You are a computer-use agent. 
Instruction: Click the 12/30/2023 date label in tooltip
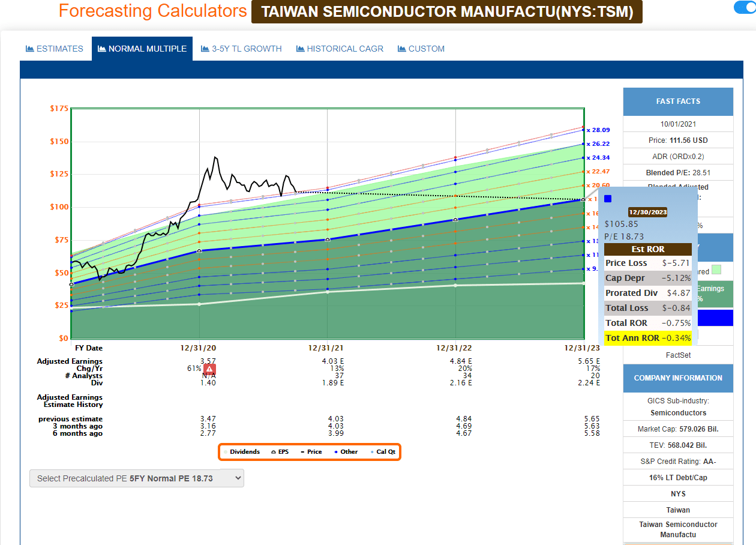pos(647,212)
